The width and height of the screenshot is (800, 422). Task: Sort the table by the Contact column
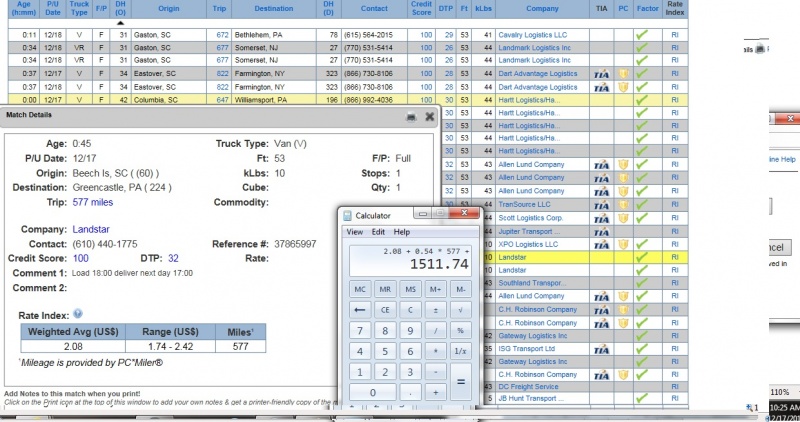point(374,8)
